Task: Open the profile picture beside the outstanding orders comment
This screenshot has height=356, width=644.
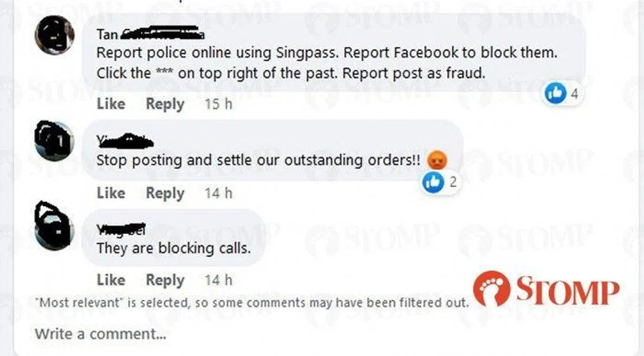Action: 54,141
